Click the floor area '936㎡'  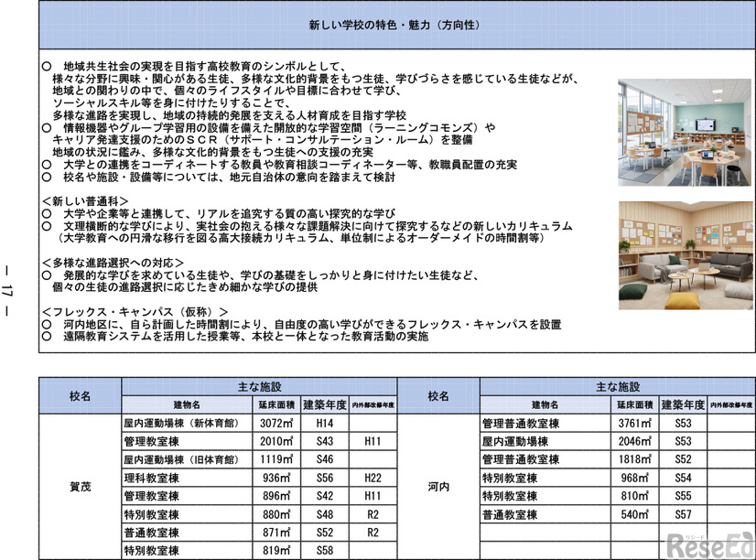click(277, 478)
